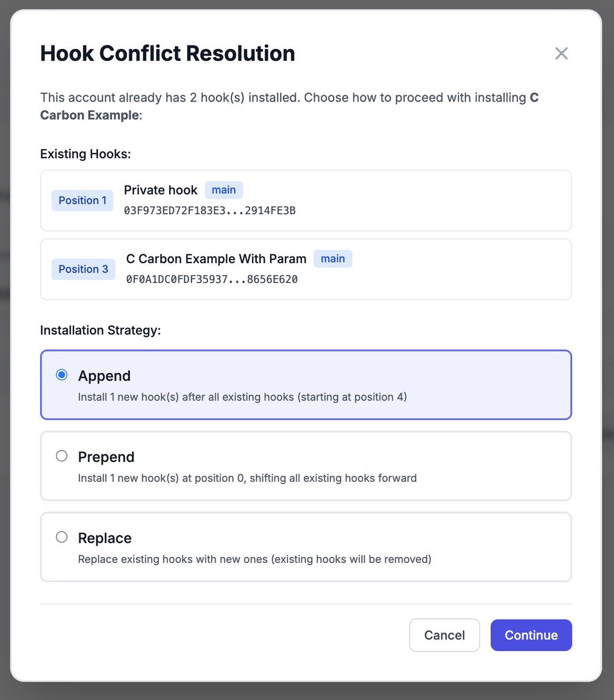The height and width of the screenshot is (700, 614).
Task: Click the Existing Hooks label
Action: tap(86, 155)
